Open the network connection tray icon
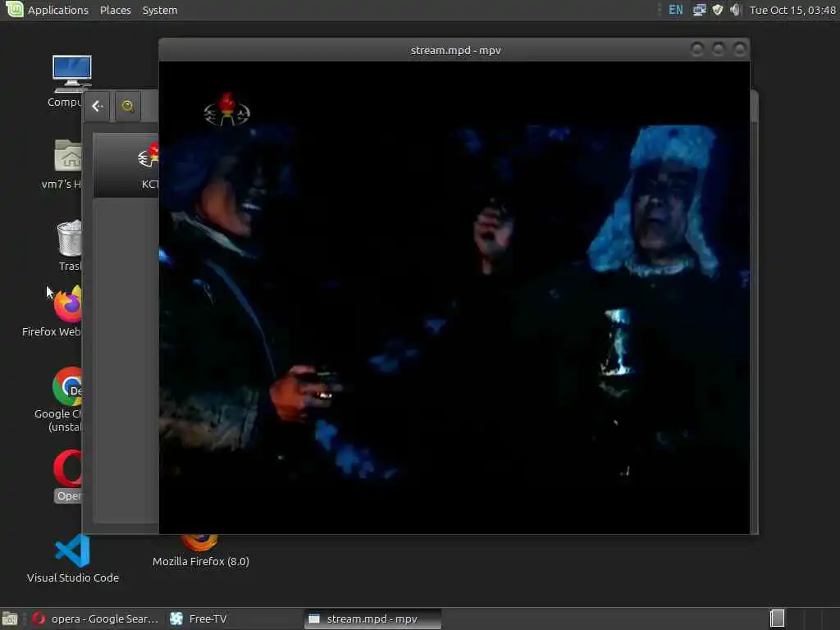Image resolution: width=840 pixels, height=630 pixels. (x=699, y=10)
